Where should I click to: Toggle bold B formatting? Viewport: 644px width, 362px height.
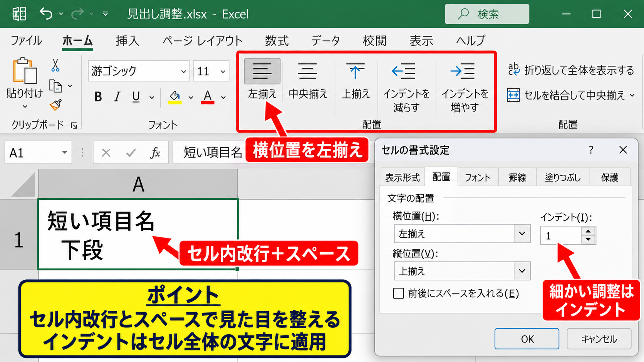pyautogui.click(x=98, y=97)
